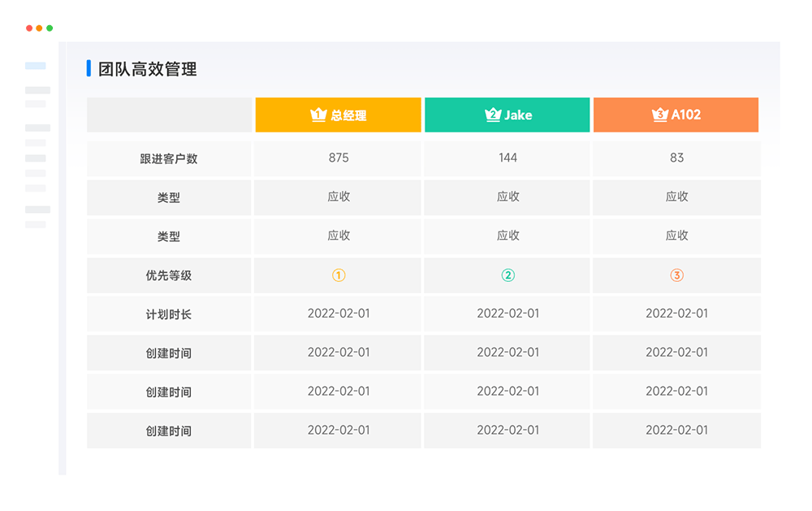Click the highlighted blue sidebar menu entry

pyautogui.click(x=37, y=65)
